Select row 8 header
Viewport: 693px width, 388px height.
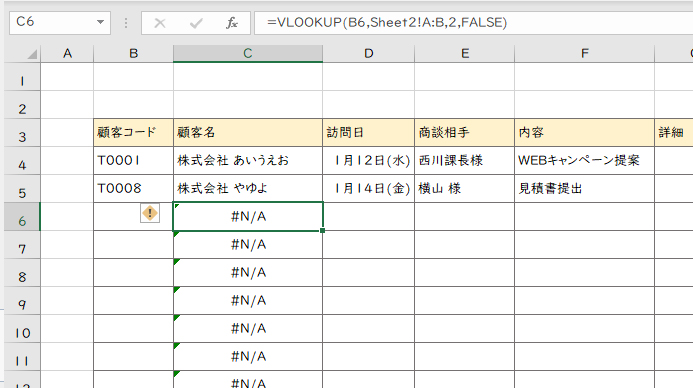[x=22, y=273]
